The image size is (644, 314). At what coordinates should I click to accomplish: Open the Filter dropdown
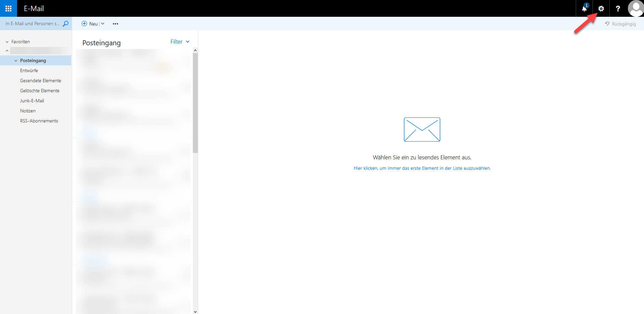(x=180, y=42)
